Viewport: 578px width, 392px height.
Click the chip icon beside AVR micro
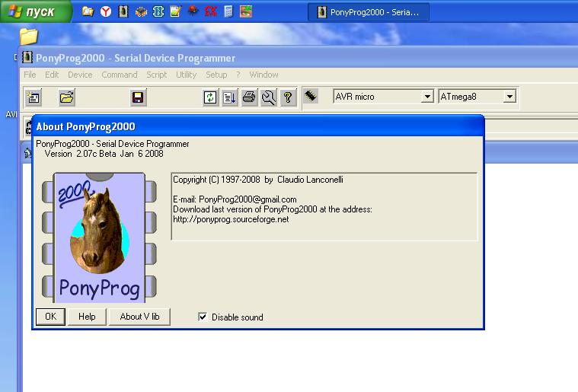click(311, 97)
